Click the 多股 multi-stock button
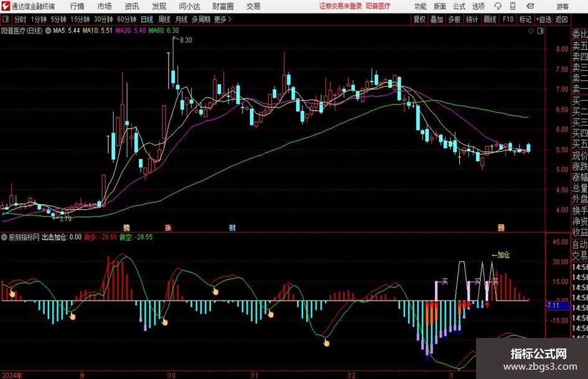The height and width of the screenshot is (379, 588). [454, 19]
